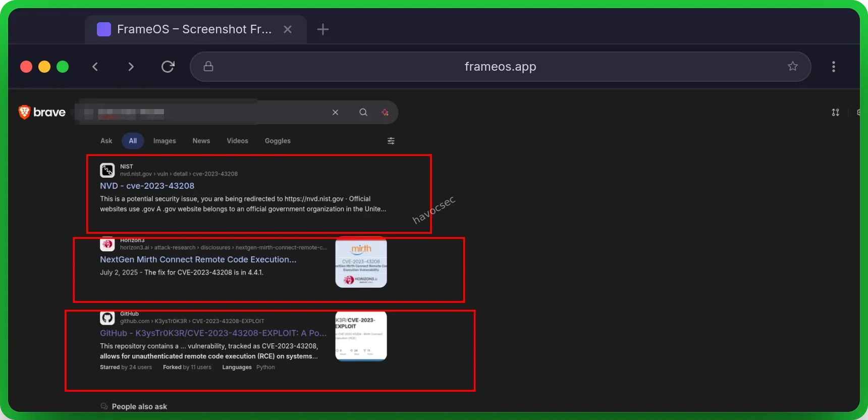Switch to the Videos tab
Viewport: 868px width, 420px height.
tap(237, 141)
